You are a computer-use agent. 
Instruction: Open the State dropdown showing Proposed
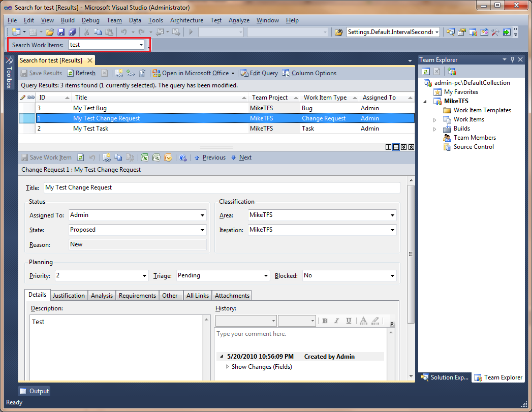[x=202, y=230]
